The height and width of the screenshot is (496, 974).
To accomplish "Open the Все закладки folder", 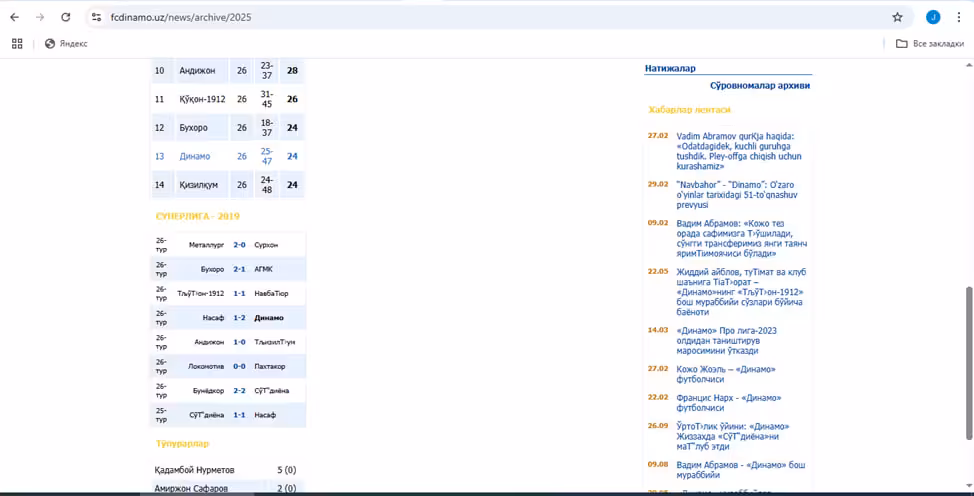I will (x=929, y=44).
